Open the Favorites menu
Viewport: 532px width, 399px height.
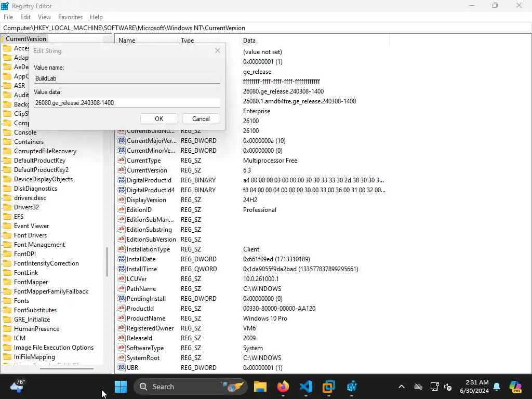pyautogui.click(x=70, y=17)
